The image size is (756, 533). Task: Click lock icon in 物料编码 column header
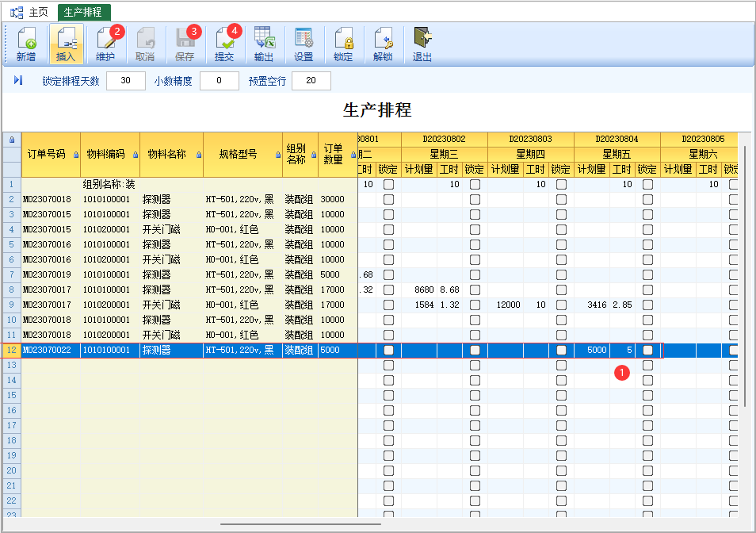[x=136, y=155]
